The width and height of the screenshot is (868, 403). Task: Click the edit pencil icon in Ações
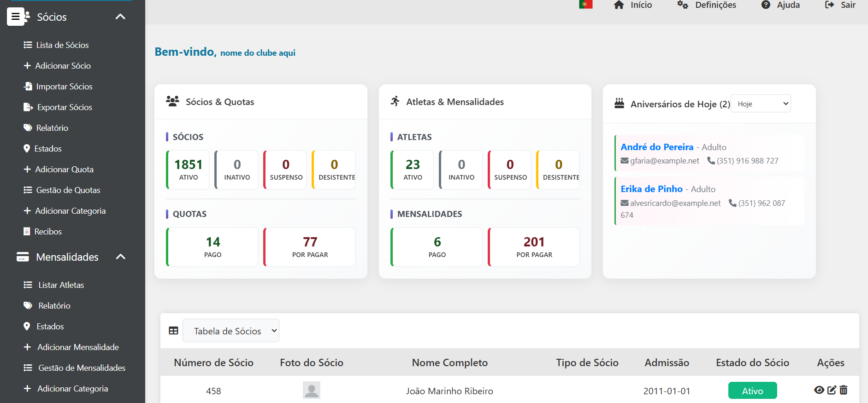832,390
